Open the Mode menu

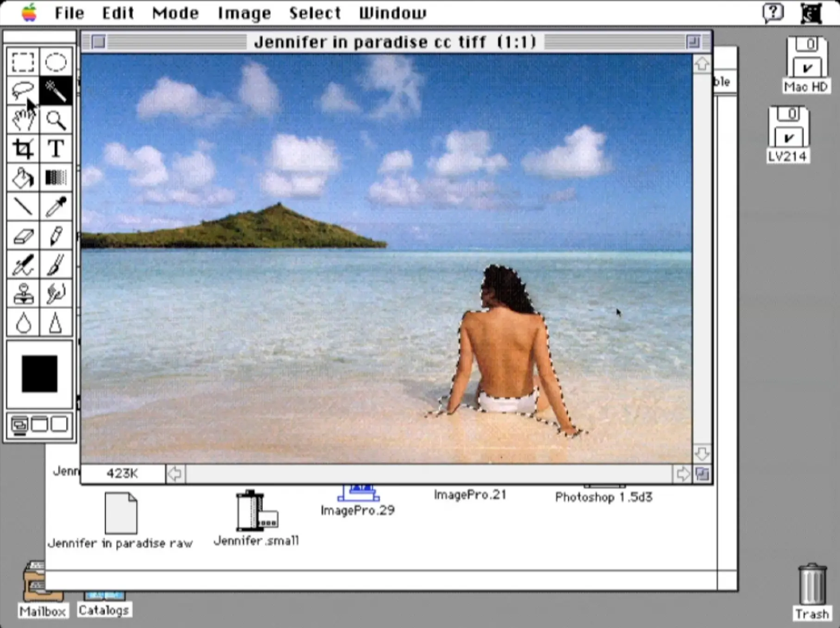click(175, 13)
